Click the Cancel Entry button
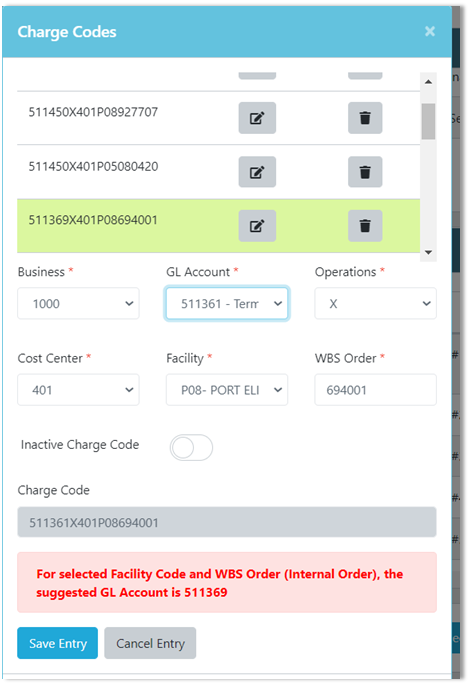The height and width of the screenshot is (686, 471). [150, 643]
